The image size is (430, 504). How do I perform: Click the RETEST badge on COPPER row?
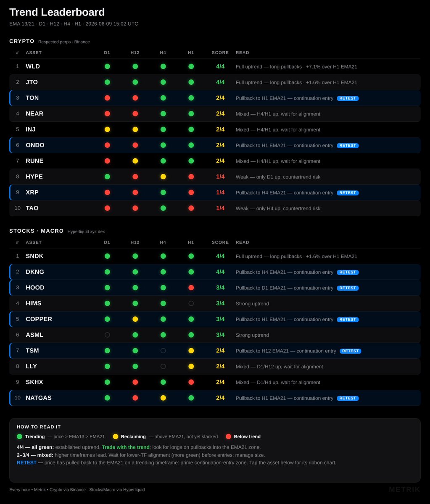point(348,320)
